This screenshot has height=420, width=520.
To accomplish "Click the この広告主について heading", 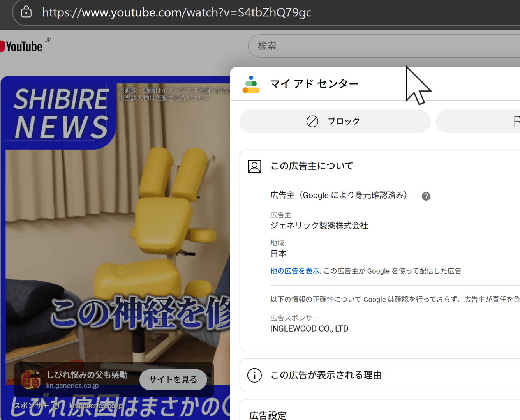I will (x=312, y=166).
